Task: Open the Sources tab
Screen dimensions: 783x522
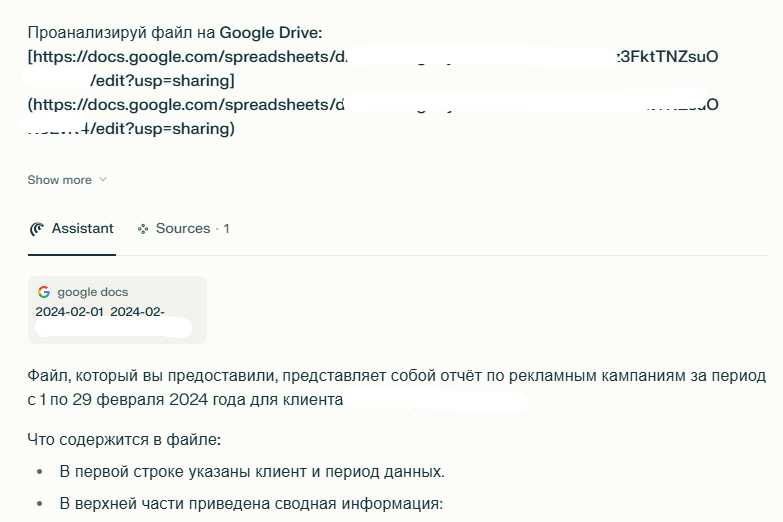Action: click(x=183, y=229)
